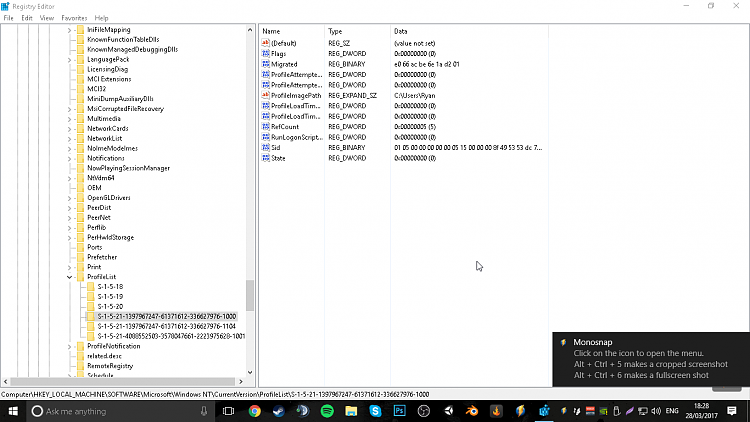Viewport: 750px width, 422px height.
Task: Click the Sid value binary icon
Action: [265, 147]
